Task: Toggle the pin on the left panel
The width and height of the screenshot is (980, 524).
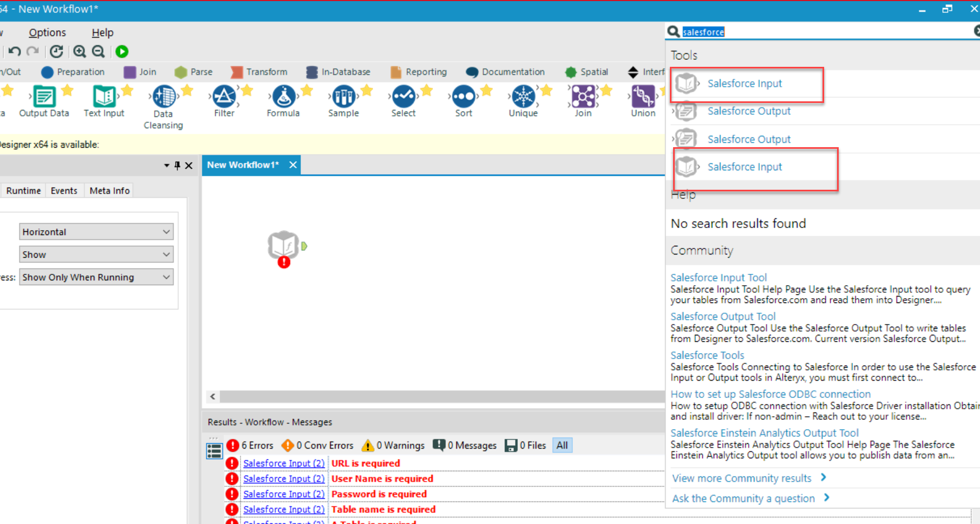Action: [177, 166]
